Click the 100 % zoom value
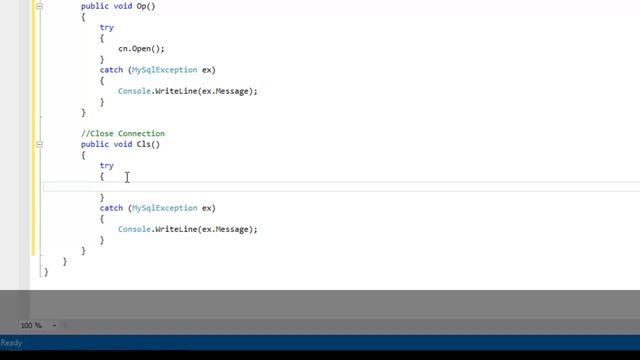640x360 pixels. (31, 325)
